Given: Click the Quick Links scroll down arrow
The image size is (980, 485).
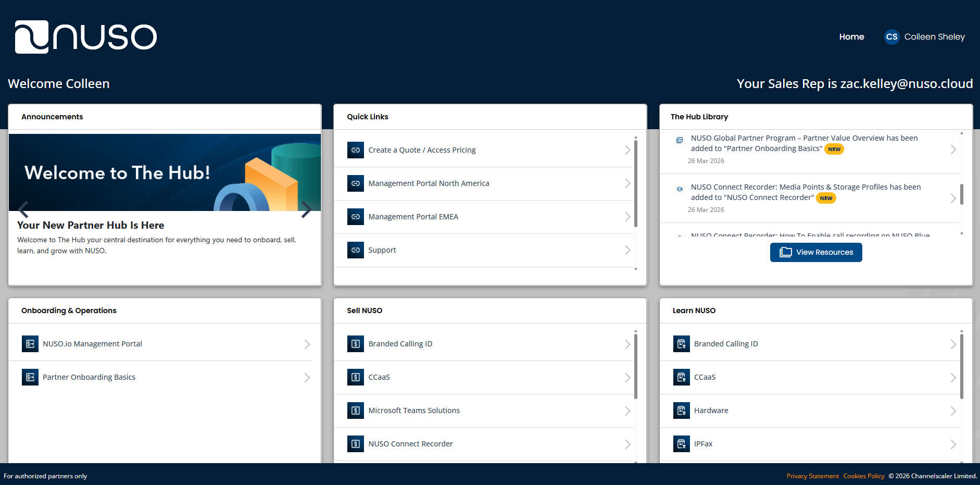Looking at the screenshot, I should tap(636, 269).
